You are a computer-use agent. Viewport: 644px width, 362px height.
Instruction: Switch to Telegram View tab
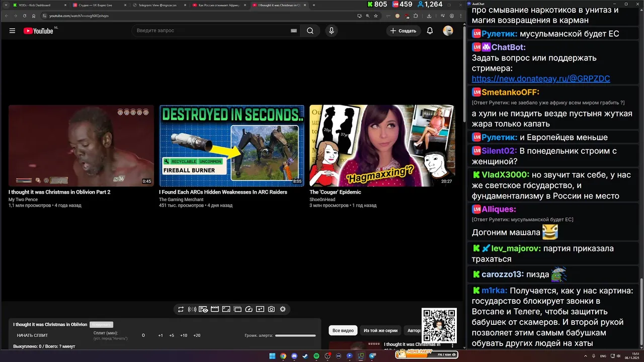(x=158, y=5)
